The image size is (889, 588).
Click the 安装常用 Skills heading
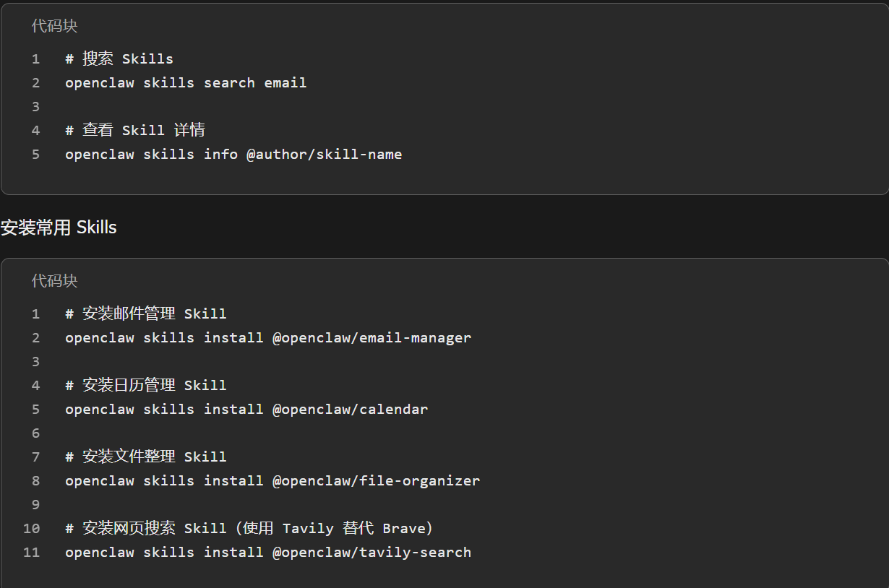pos(59,228)
